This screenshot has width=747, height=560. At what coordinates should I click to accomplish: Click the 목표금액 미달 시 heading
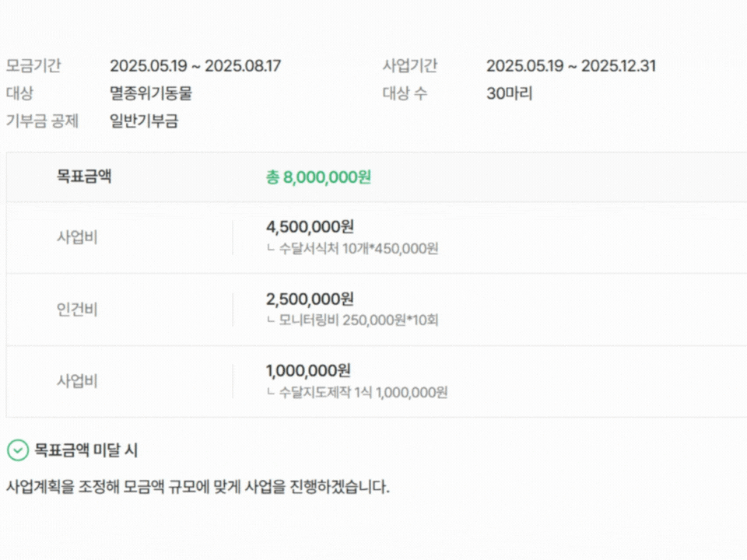[86, 450]
